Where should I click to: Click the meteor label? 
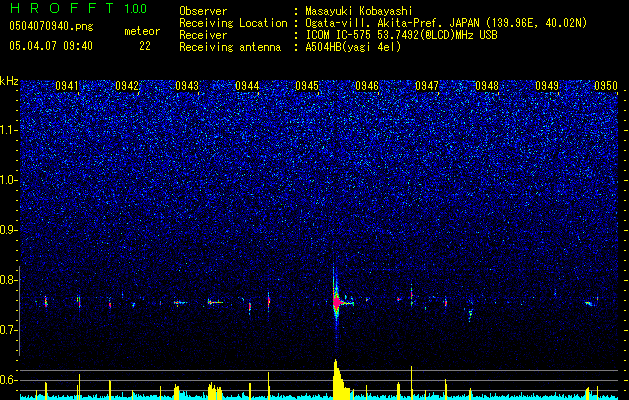[142, 31]
